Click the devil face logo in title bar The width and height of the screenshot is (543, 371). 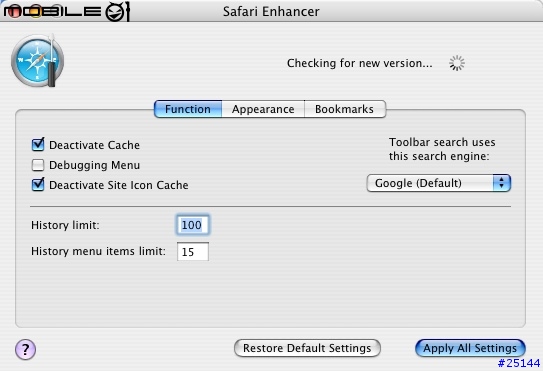(x=117, y=11)
